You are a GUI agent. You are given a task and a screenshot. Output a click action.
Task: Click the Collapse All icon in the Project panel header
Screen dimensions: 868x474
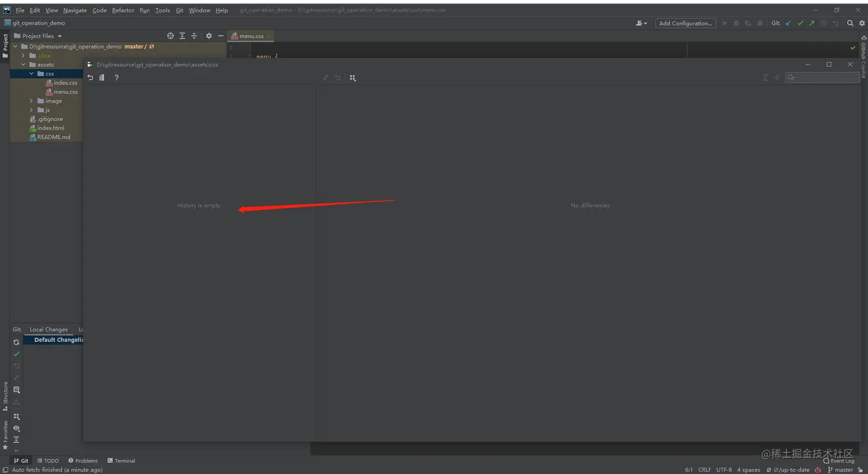194,36
